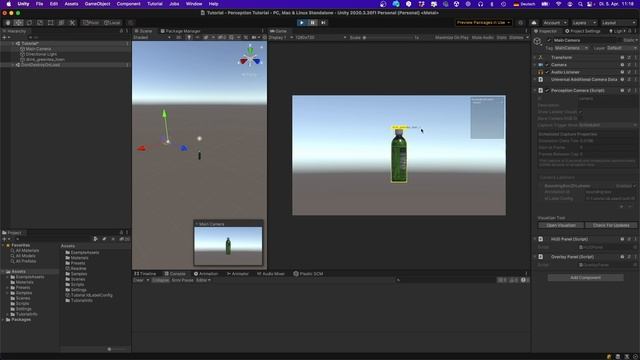Screen dimensions: 640x360
Task: Open the Account dropdown
Action: coord(555,23)
